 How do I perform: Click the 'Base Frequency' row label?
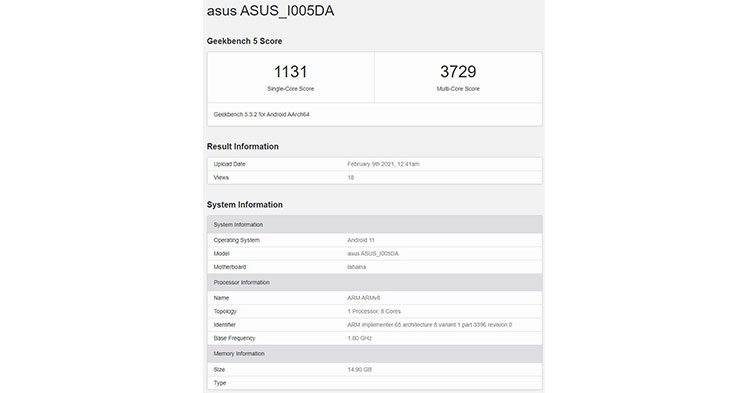(234, 338)
